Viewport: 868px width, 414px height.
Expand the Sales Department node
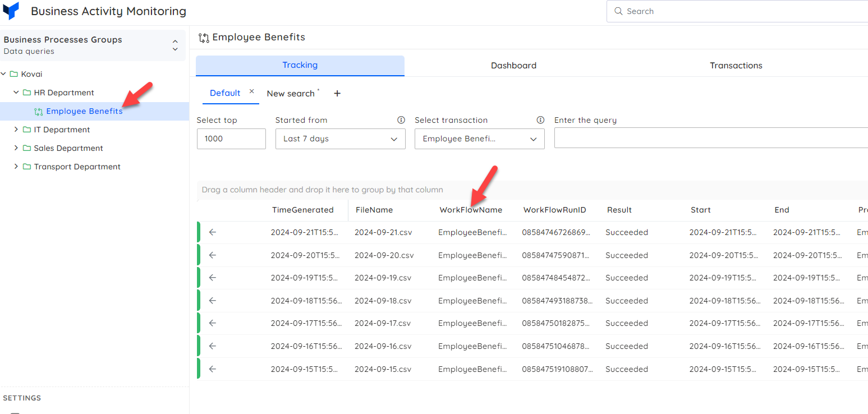coord(16,148)
